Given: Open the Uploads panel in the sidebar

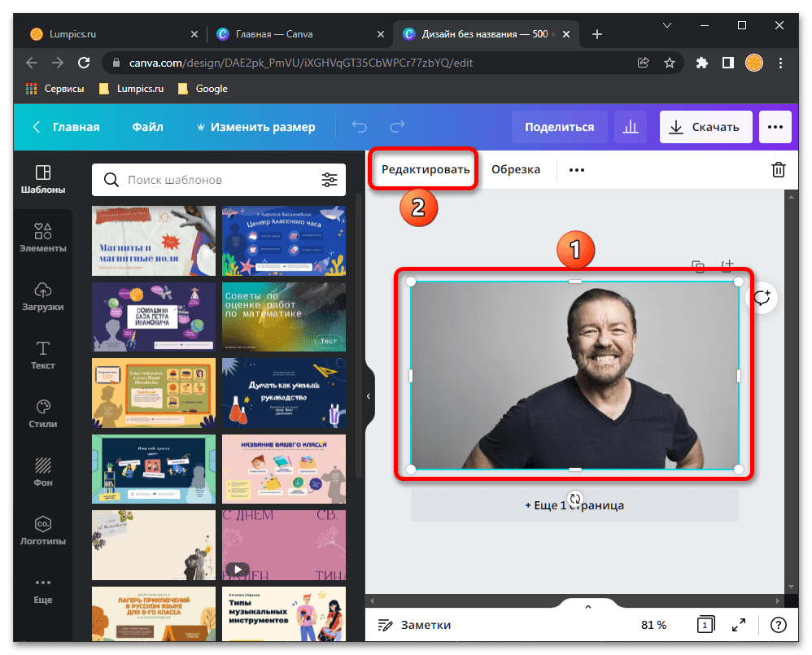Looking at the screenshot, I should pyautogui.click(x=43, y=296).
